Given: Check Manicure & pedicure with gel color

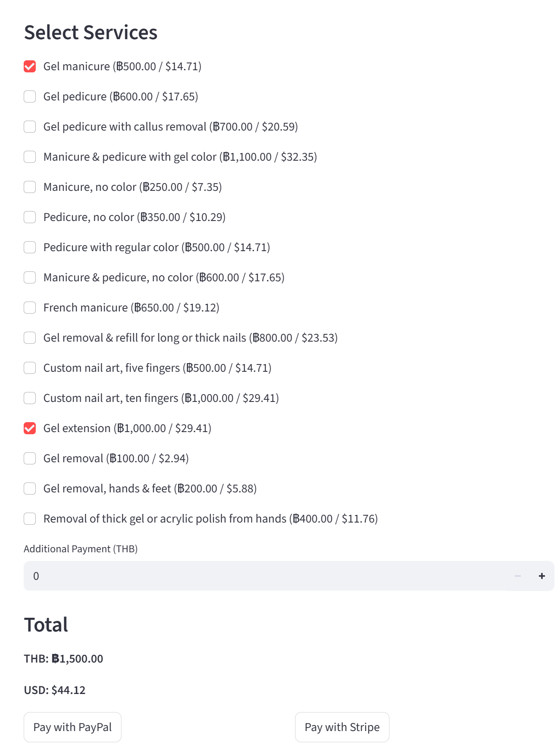Looking at the screenshot, I should pyautogui.click(x=30, y=157).
